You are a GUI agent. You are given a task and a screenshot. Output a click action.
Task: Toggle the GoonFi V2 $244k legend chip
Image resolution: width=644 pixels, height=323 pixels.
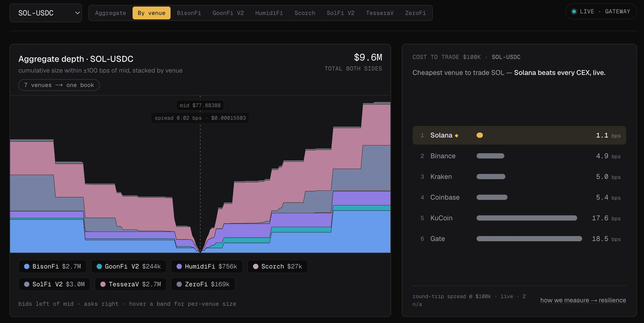click(129, 266)
